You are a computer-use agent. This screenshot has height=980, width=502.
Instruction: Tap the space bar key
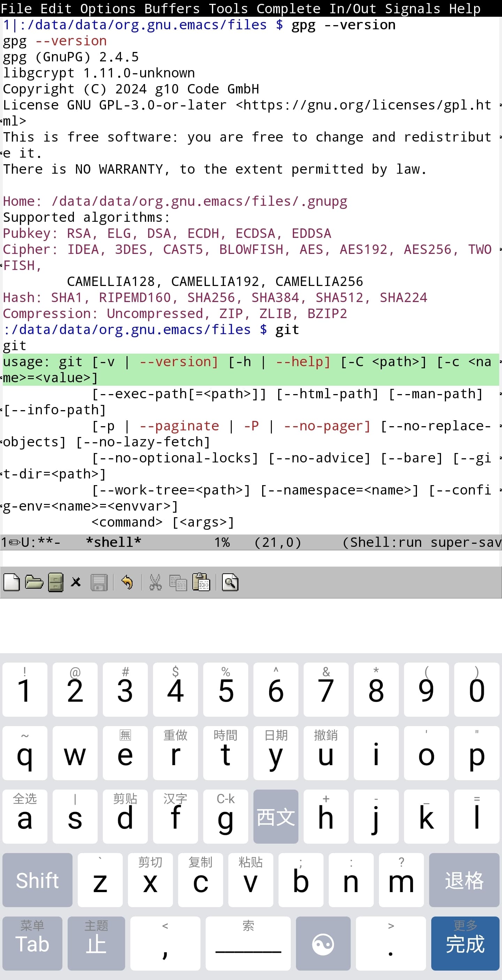click(248, 944)
